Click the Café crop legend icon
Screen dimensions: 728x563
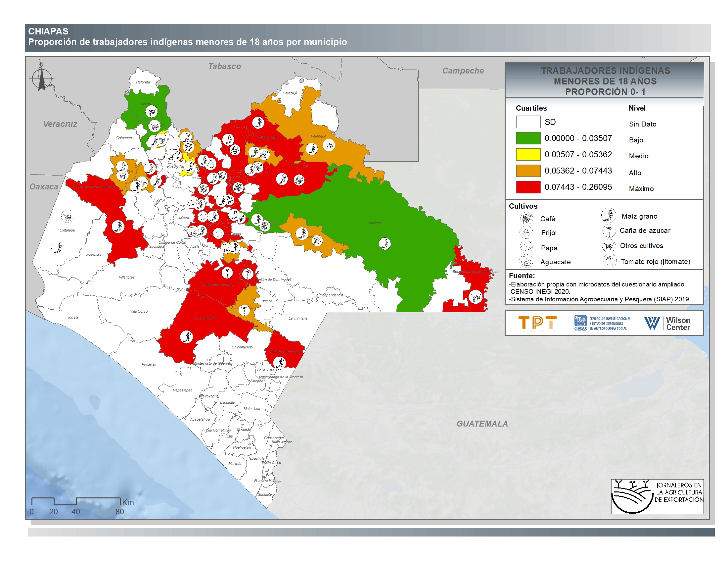527,218
